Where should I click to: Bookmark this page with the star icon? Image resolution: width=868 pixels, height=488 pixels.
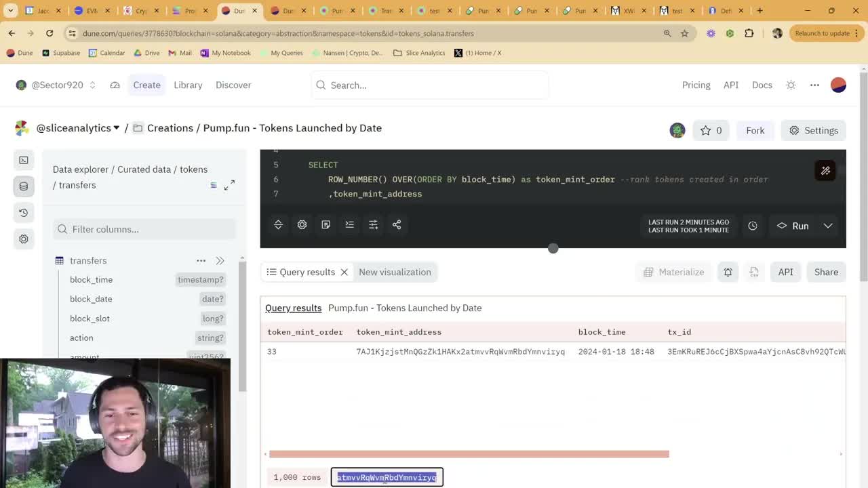click(x=684, y=33)
